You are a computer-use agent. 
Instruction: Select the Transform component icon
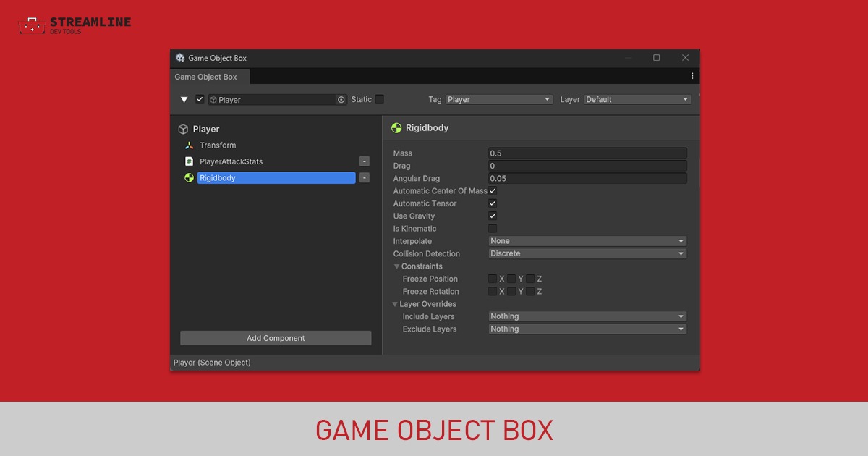click(x=187, y=145)
